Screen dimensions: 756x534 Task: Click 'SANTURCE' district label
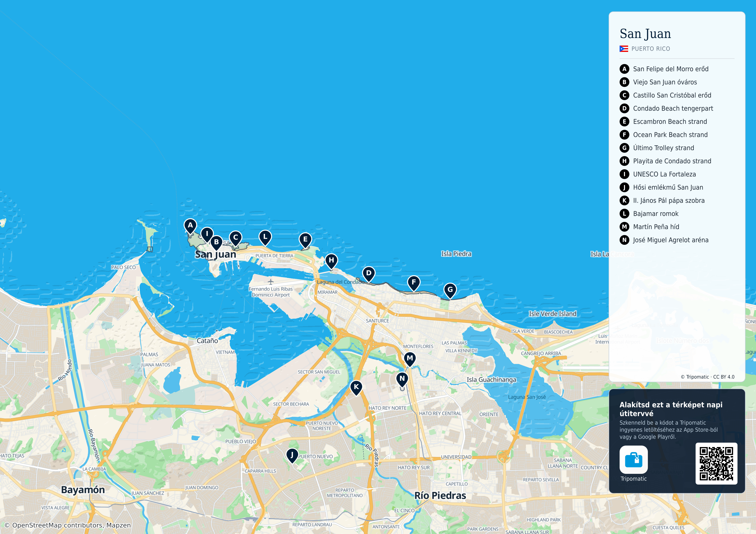coord(377,321)
